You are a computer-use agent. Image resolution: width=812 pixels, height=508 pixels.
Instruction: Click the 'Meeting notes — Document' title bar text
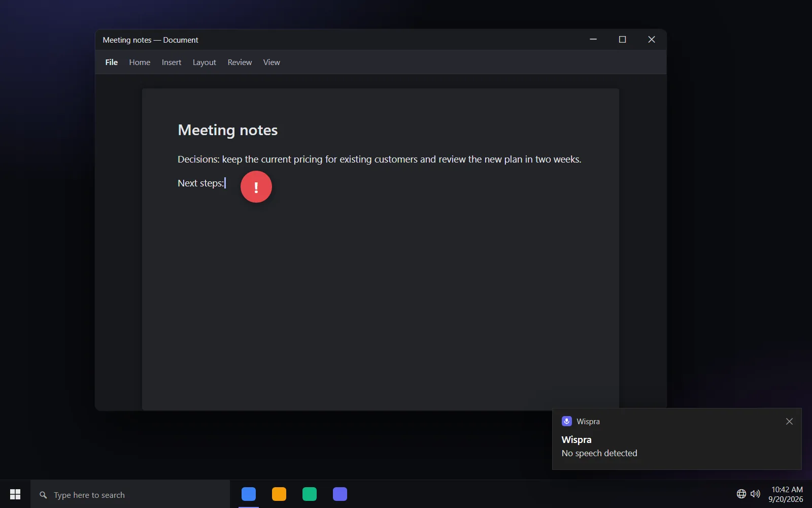[x=150, y=40]
